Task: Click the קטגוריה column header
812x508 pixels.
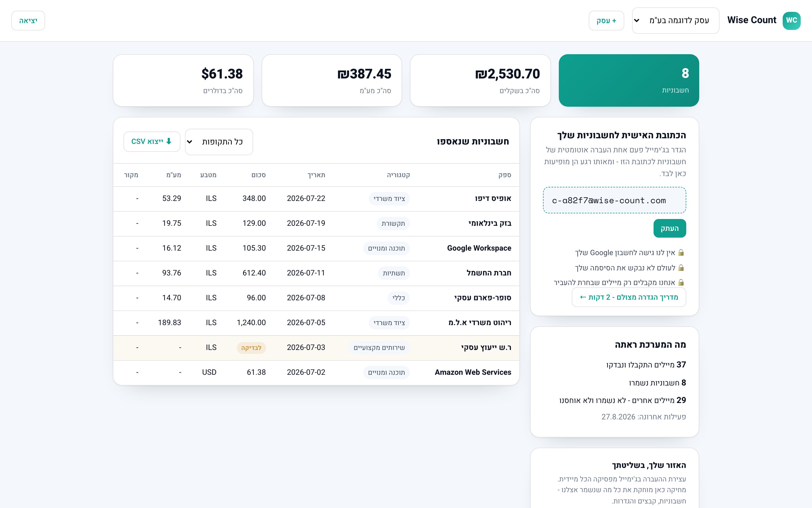Action: click(x=398, y=175)
